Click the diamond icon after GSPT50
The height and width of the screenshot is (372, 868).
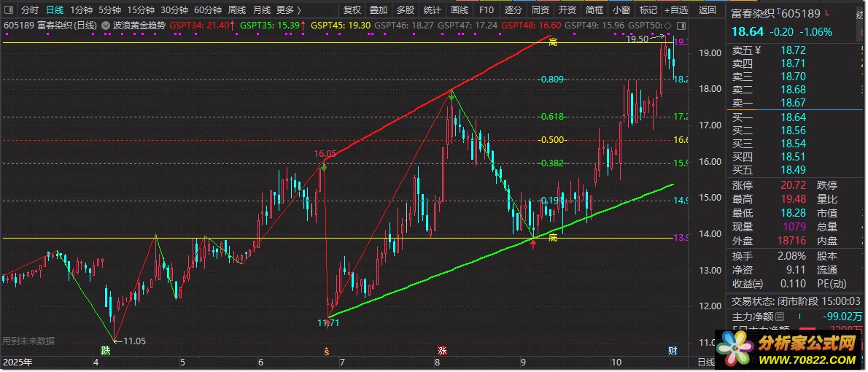667,26
